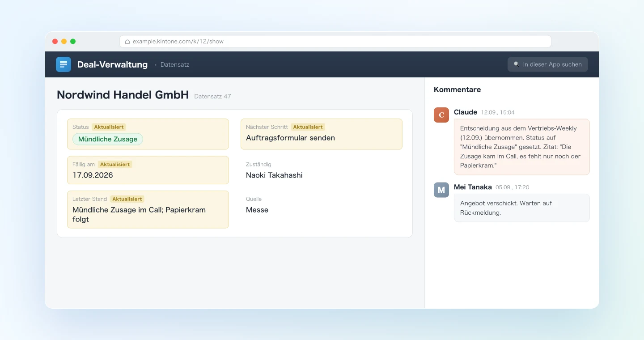
Task: Click the Mei Tanaka commenter name
Action: (x=473, y=187)
